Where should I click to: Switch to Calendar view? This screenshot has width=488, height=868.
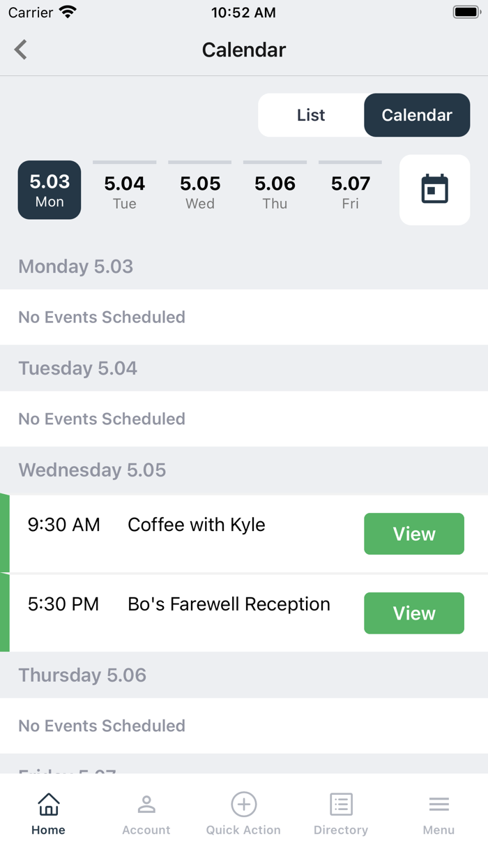pos(417,115)
